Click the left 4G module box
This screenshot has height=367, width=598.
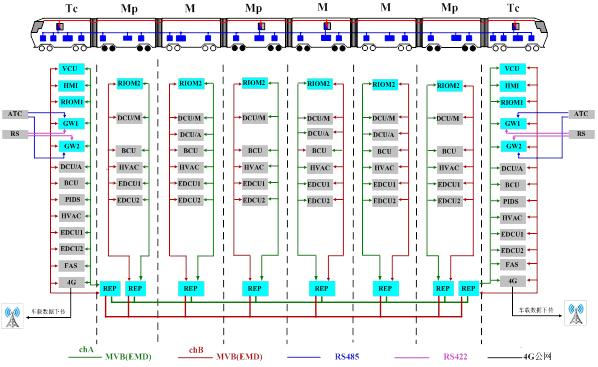coord(71,282)
